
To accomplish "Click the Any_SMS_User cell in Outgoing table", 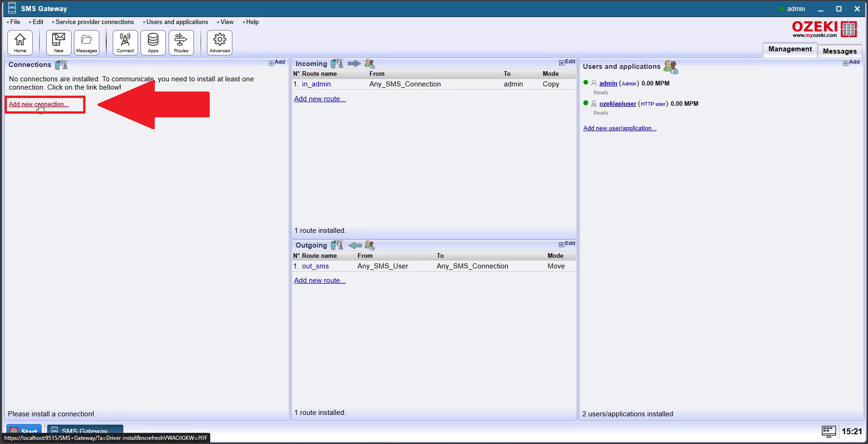I will point(383,266).
